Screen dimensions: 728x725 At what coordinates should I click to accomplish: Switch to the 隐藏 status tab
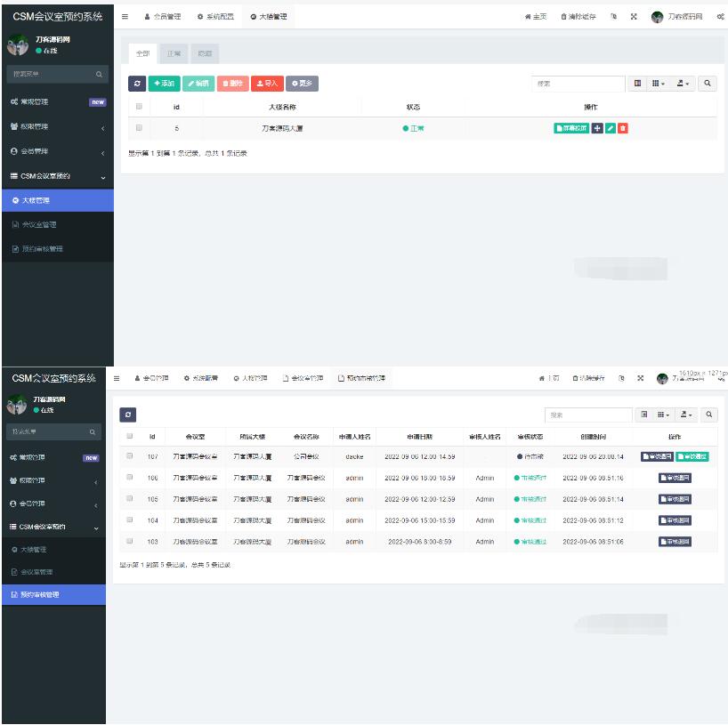pyautogui.click(x=204, y=54)
